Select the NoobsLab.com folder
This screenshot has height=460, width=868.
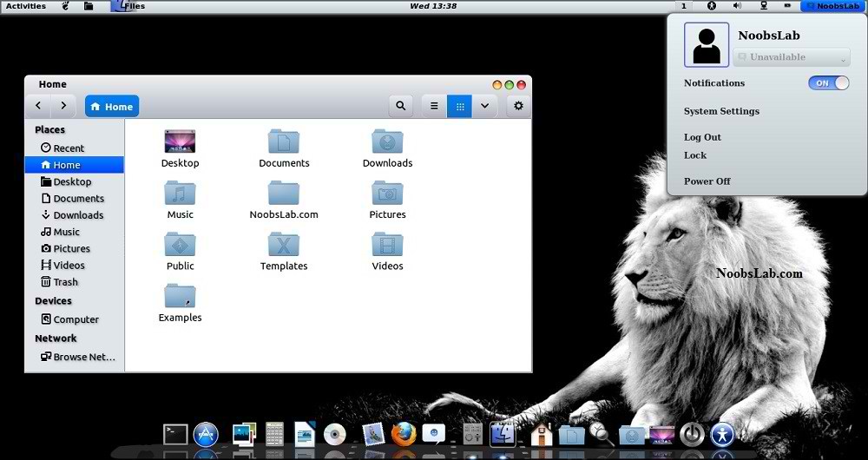pos(284,200)
